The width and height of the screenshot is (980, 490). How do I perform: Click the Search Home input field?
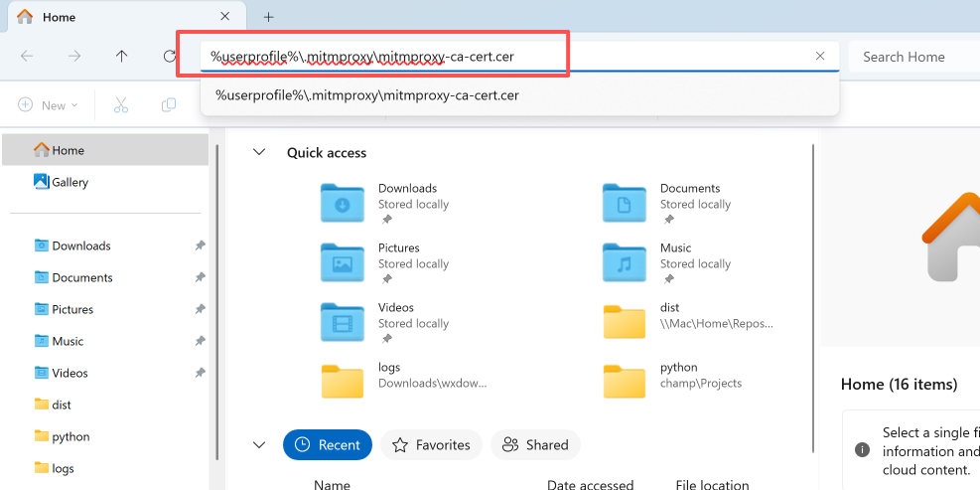[913, 57]
